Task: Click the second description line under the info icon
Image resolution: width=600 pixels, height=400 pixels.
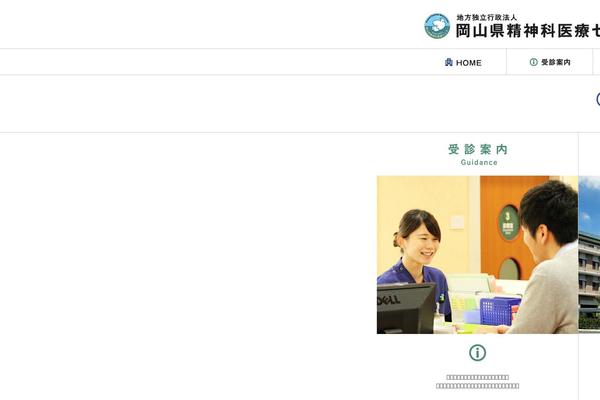Action: pos(478,386)
